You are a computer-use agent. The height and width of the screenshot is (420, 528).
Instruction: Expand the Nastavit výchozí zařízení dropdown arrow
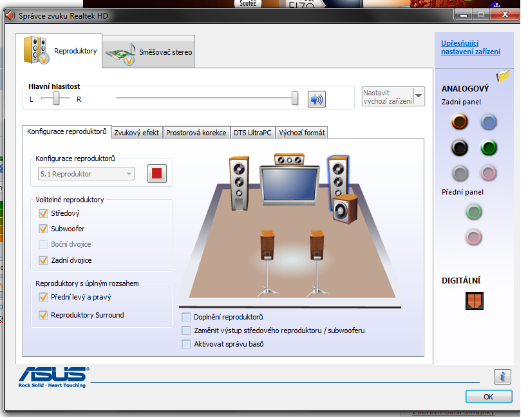pos(419,97)
